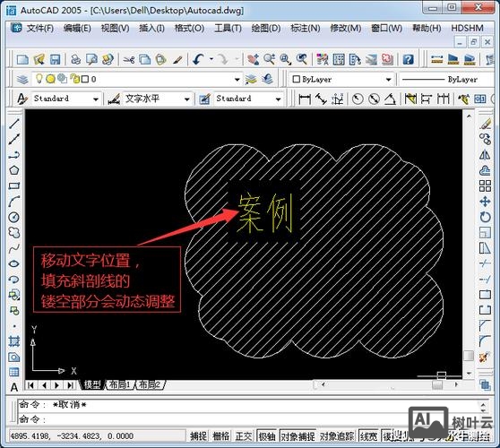This screenshot has height=448, width=500.
Task: Toggle layer 0 freeze sun icon
Action: point(50,79)
